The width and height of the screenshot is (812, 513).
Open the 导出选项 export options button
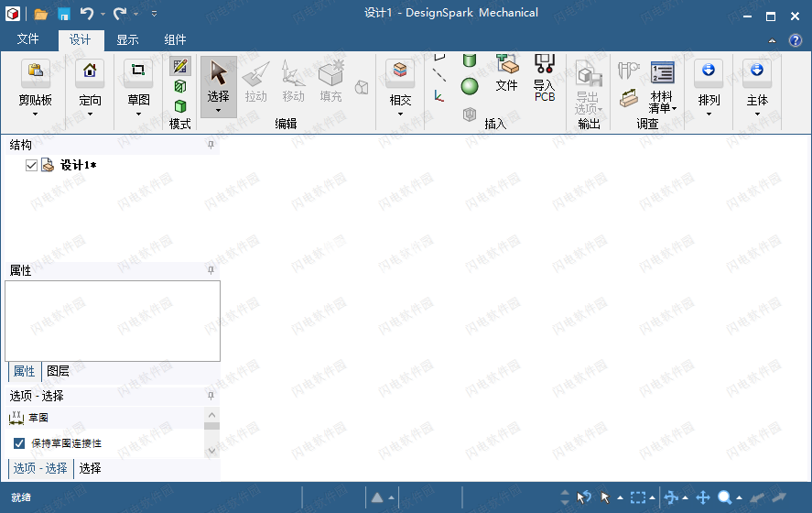(589, 86)
